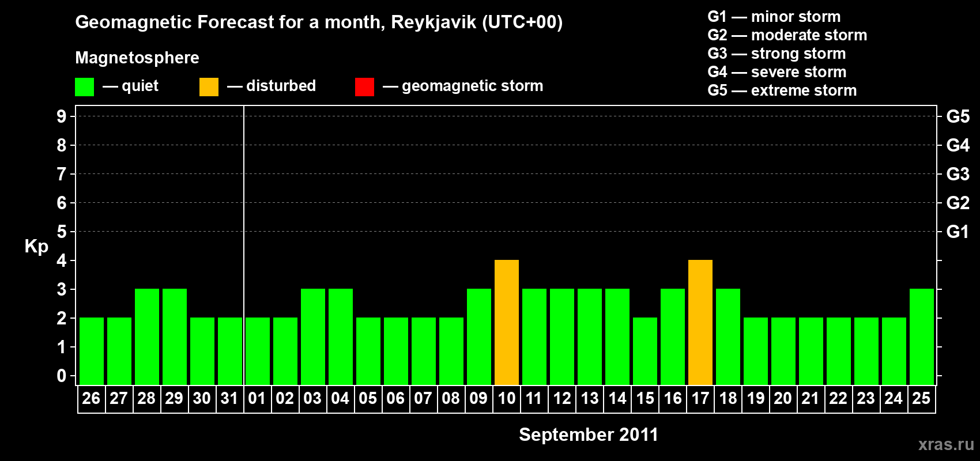Click date label 09 on the axis
Screen dimensions: 980x461
click(478, 398)
